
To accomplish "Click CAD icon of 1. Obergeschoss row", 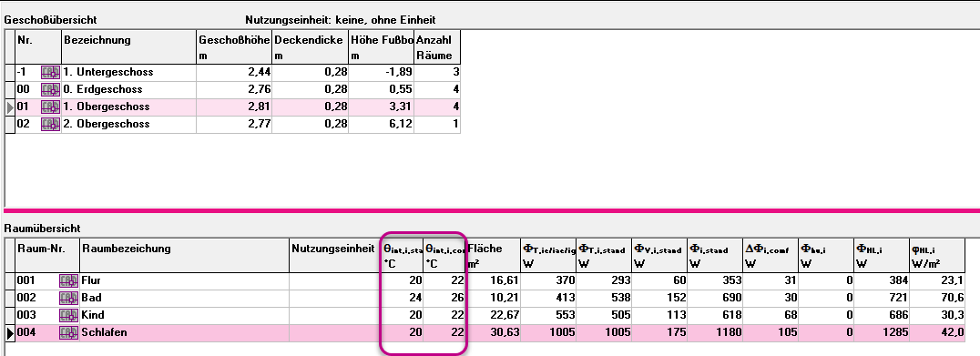I will click(x=51, y=107).
